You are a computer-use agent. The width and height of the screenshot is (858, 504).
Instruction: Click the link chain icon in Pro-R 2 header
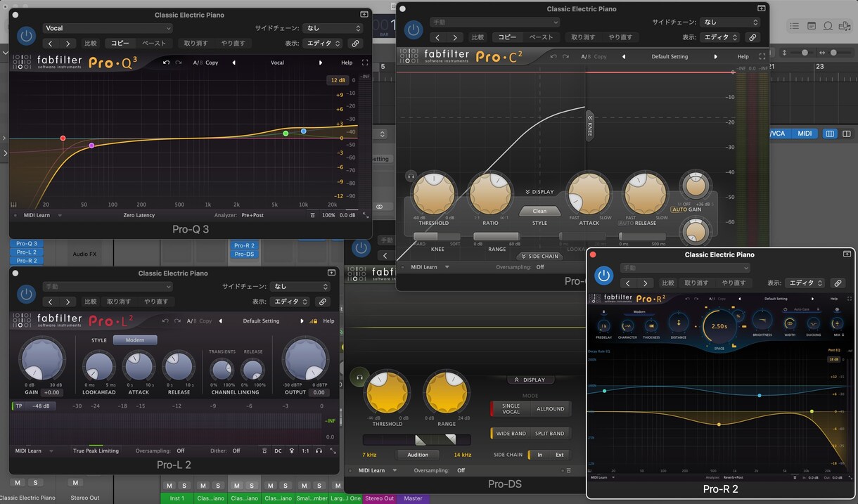(x=837, y=283)
